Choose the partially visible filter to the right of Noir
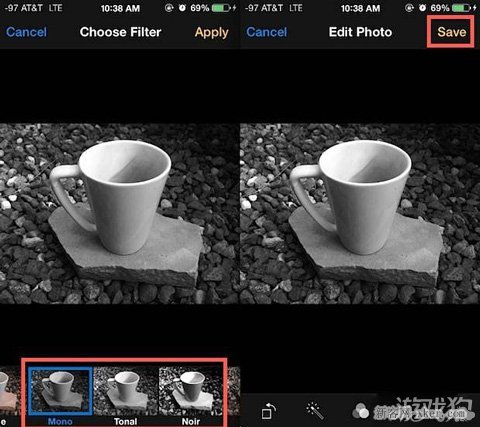Image resolution: width=480 pixels, height=427 pixels. [234, 391]
